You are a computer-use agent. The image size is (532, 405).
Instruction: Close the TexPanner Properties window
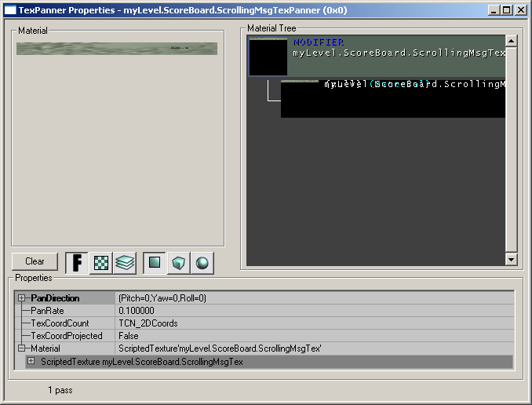click(x=520, y=10)
